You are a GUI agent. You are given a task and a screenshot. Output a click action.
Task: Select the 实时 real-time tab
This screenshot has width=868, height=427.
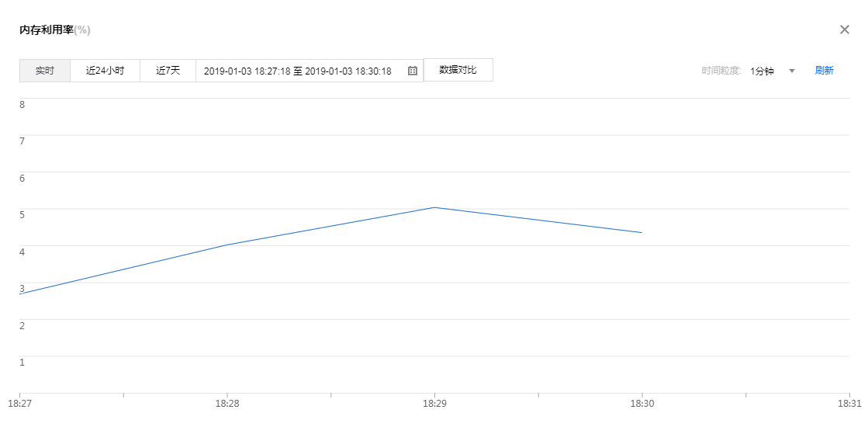pos(45,71)
